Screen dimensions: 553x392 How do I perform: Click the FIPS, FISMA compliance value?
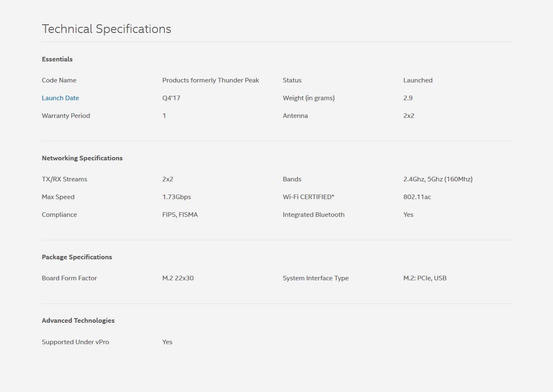pos(180,215)
